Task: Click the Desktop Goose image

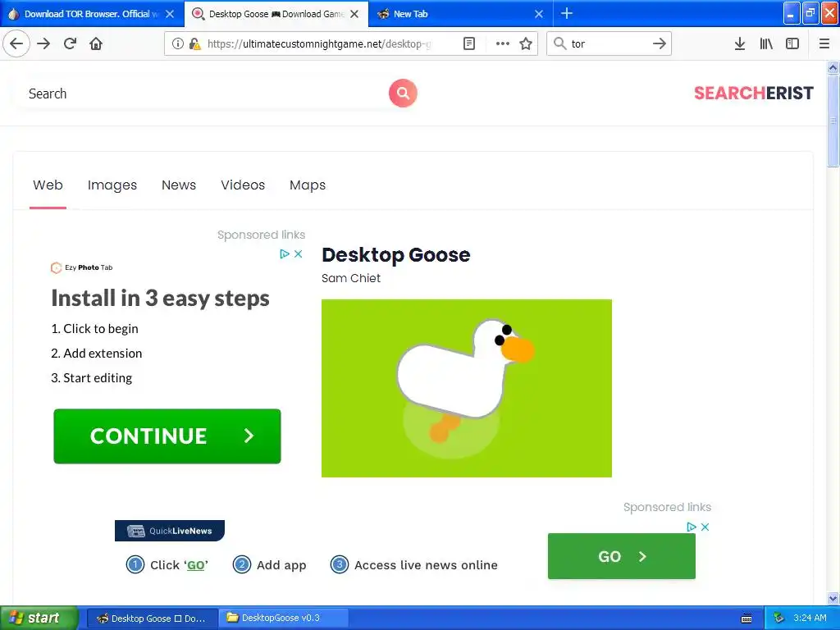Action: pos(467,388)
